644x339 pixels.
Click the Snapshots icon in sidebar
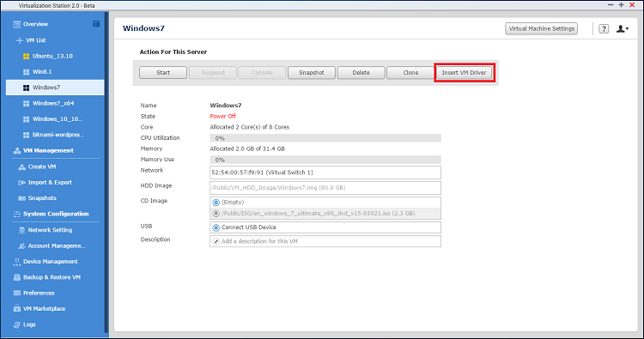21,198
